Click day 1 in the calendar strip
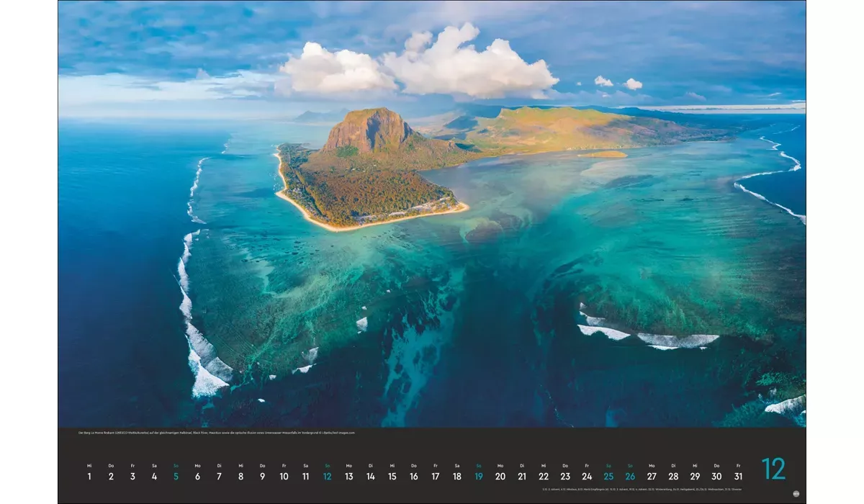Viewport: 864px width, 504px height. point(89,476)
